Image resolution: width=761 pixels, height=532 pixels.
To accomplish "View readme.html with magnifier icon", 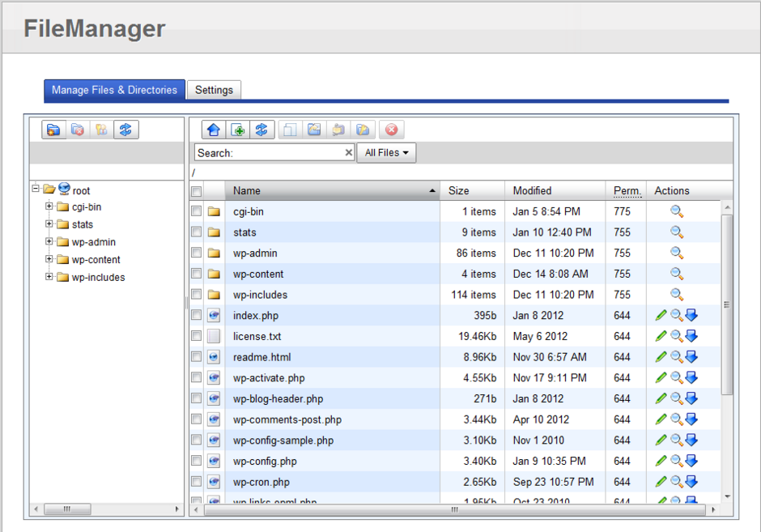I will pos(677,357).
